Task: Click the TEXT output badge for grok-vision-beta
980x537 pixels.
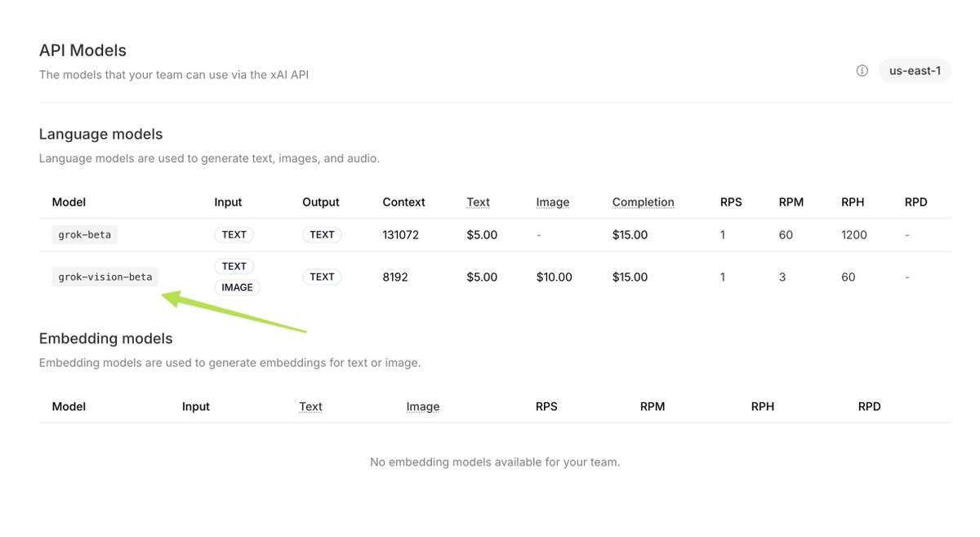Action: (322, 277)
